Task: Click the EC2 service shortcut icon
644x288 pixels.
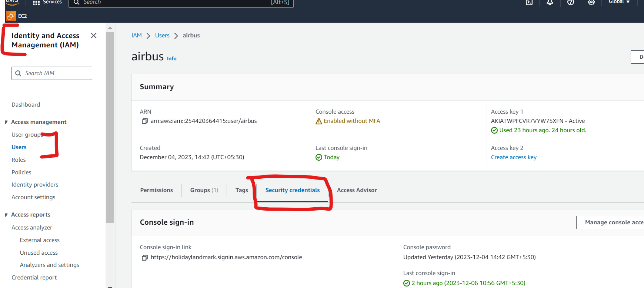Action: tap(11, 16)
